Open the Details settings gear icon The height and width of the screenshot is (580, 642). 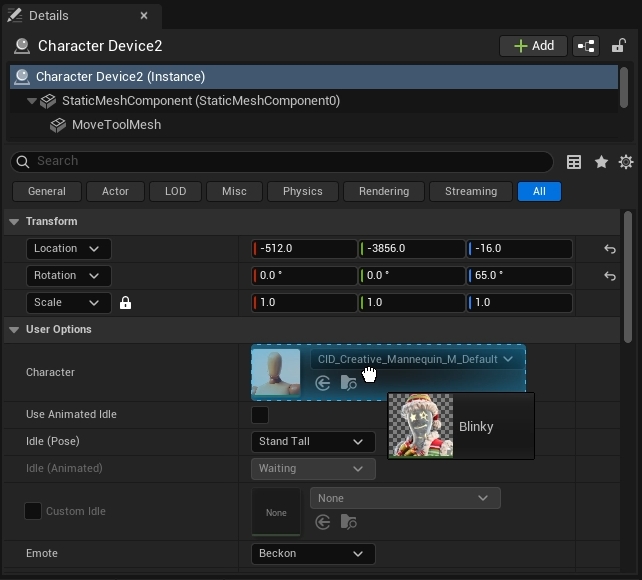(x=626, y=162)
